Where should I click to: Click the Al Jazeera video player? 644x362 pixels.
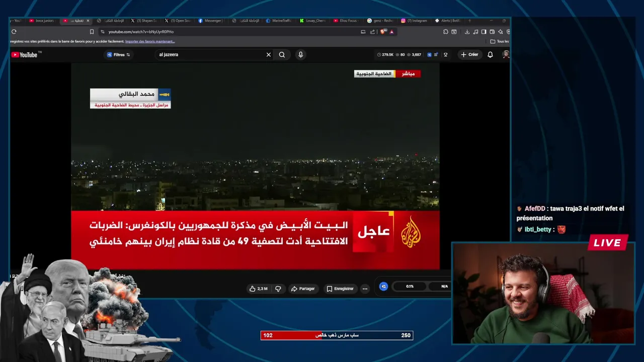[255, 166]
